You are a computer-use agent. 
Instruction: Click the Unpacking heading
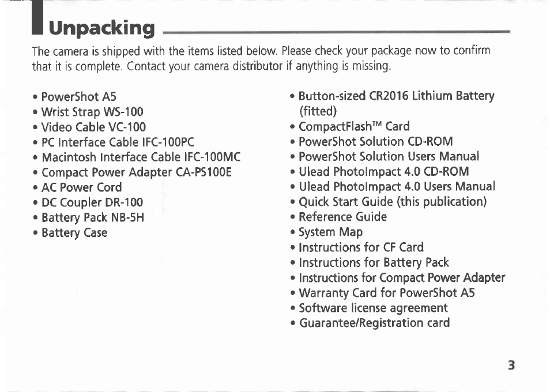click(x=101, y=28)
